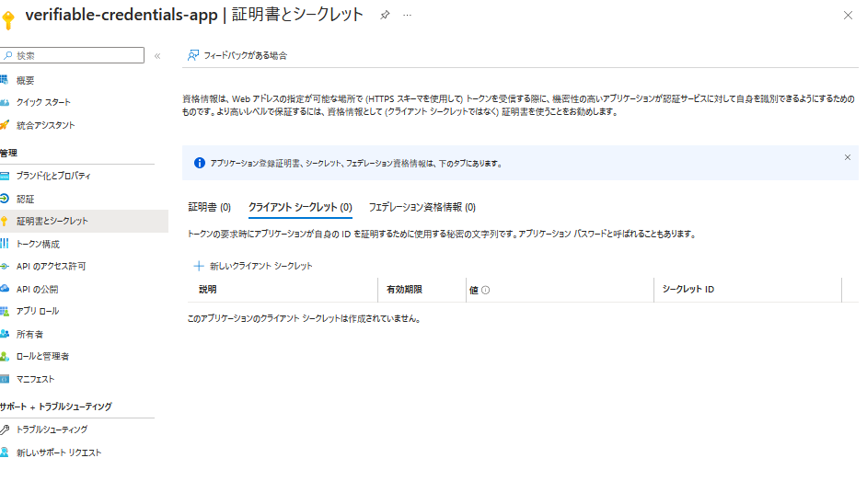Open the ellipsis more options menu in header
The image size is (867, 504).
coord(408,16)
